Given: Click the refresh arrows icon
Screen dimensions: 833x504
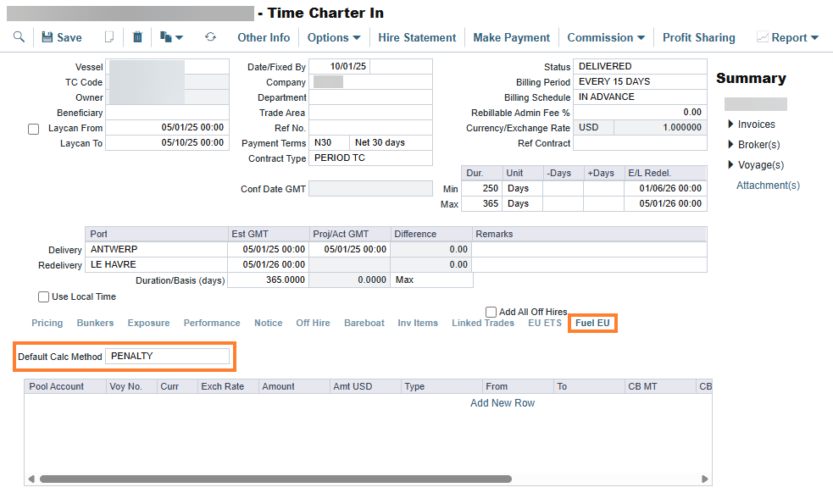Looking at the screenshot, I should [210, 37].
